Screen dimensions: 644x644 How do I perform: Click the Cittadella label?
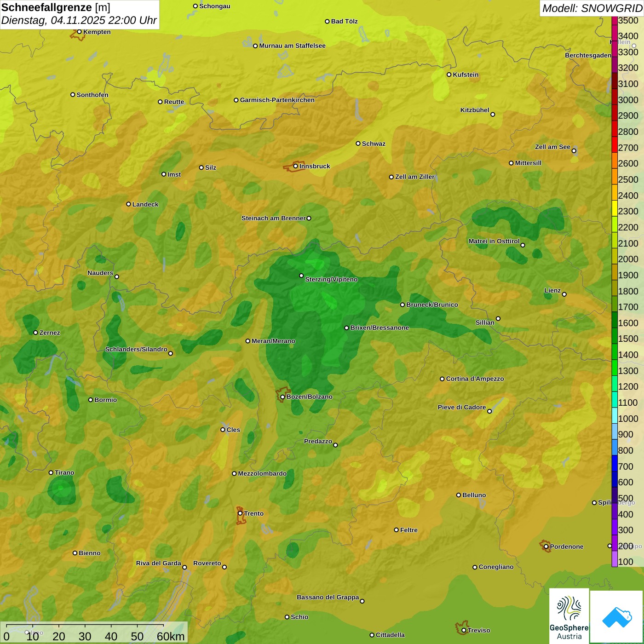pyautogui.click(x=390, y=635)
